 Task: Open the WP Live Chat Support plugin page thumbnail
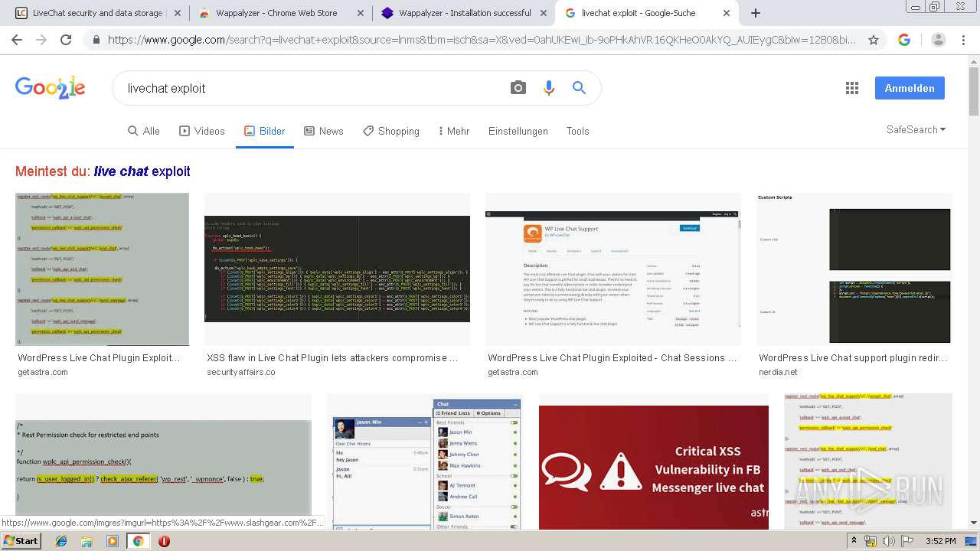click(x=613, y=269)
